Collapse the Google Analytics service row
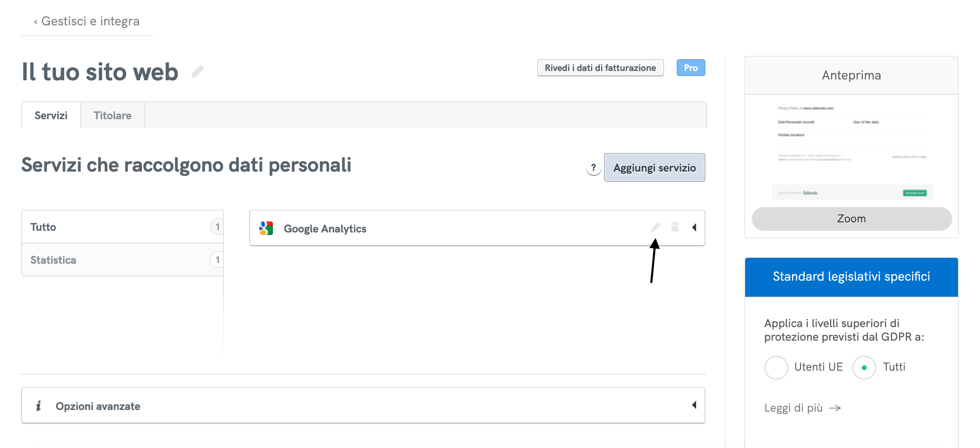The height and width of the screenshot is (448, 980). pos(694,227)
